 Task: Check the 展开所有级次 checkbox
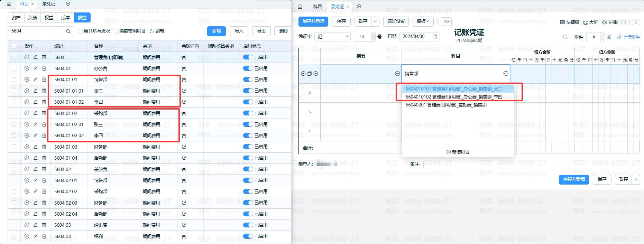click(x=81, y=31)
